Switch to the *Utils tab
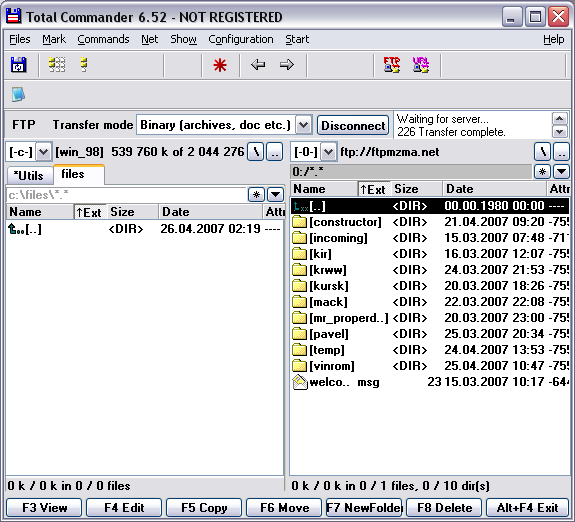The image size is (575, 522). [x=29, y=175]
